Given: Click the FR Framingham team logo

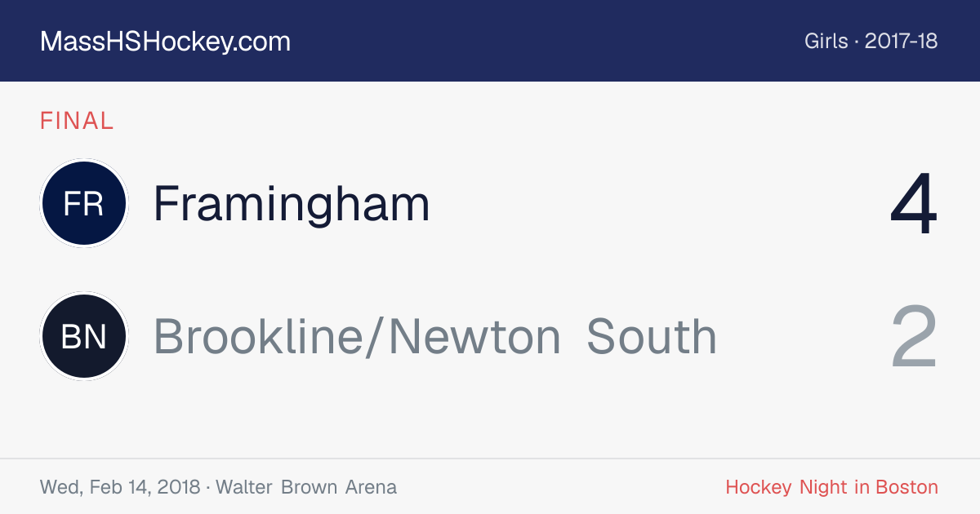Looking at the screenshot, I should point(83,203).
